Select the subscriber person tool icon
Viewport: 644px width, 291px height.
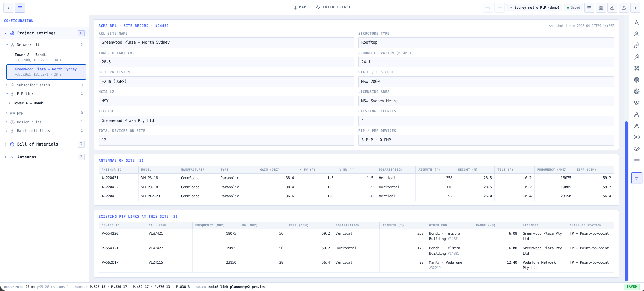click(x=637, y=34)
